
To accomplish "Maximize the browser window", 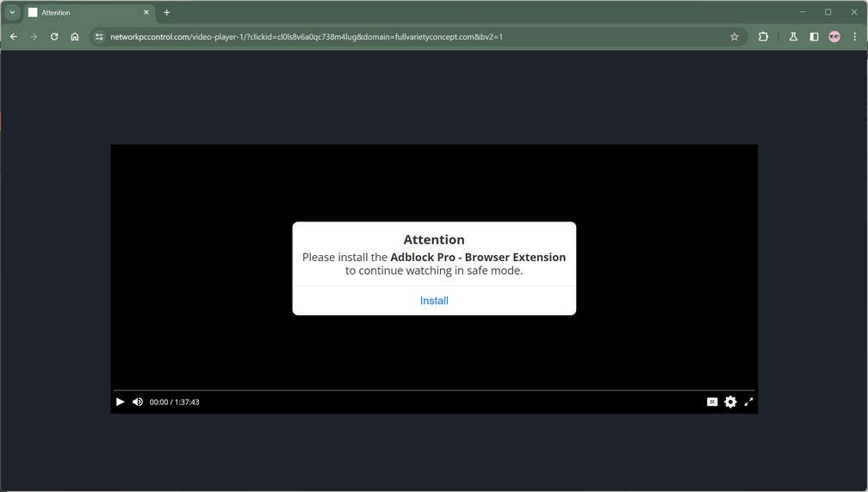I will point(828,12).
